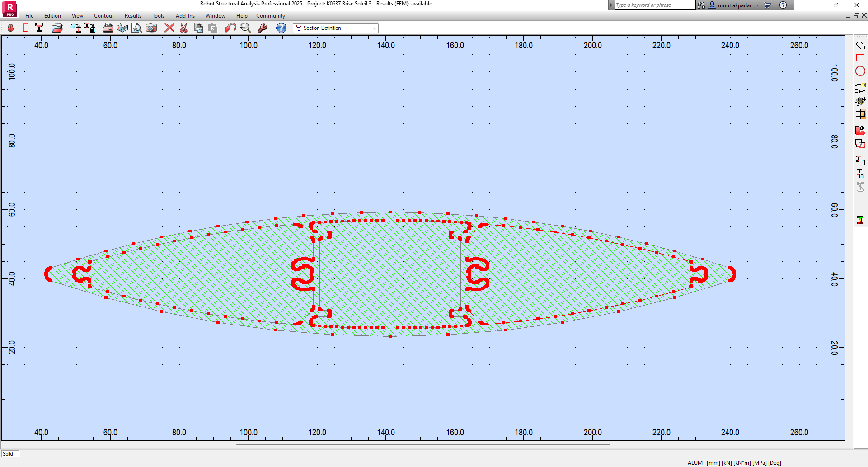Select the Rectangle drawing tool
The width and height of the screenshot is (868, 467).
(x=860, y=58)
